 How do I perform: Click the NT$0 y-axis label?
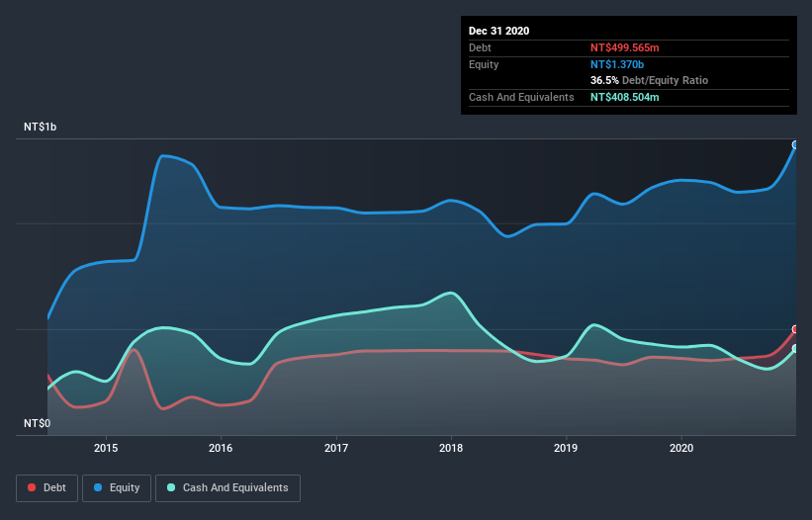coord(38,423)
